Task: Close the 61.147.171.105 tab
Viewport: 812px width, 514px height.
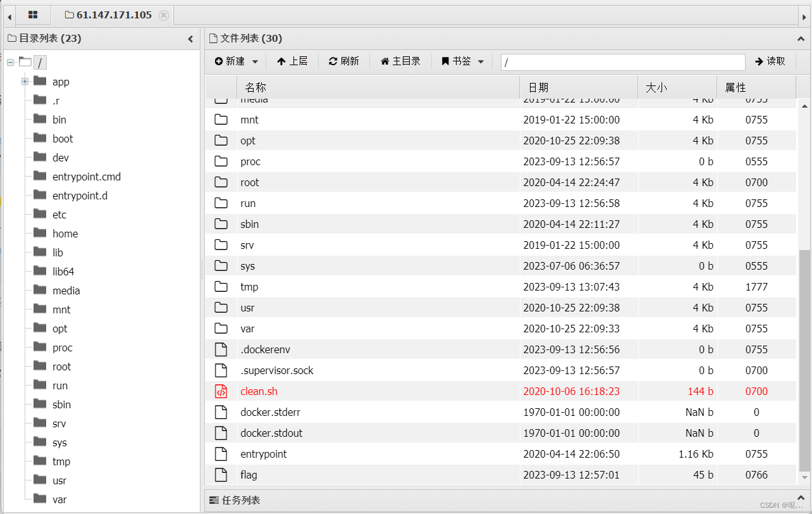Action: [x=164, y=15]
